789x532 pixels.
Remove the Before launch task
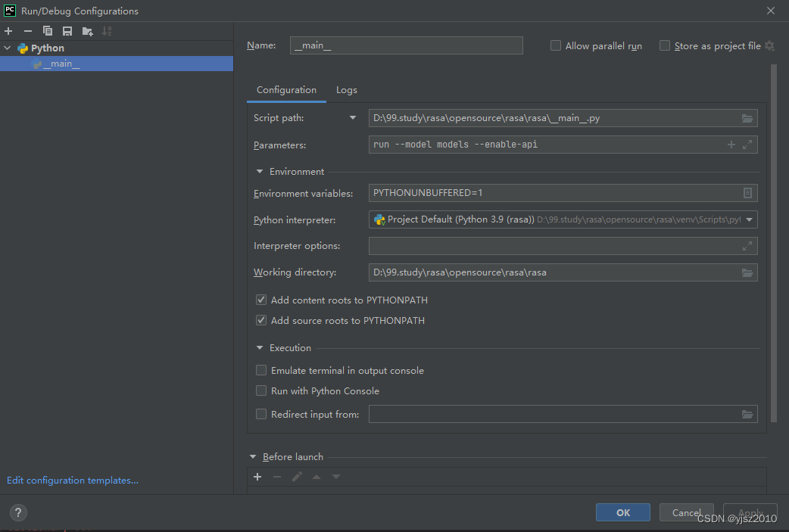coord(276,477)
